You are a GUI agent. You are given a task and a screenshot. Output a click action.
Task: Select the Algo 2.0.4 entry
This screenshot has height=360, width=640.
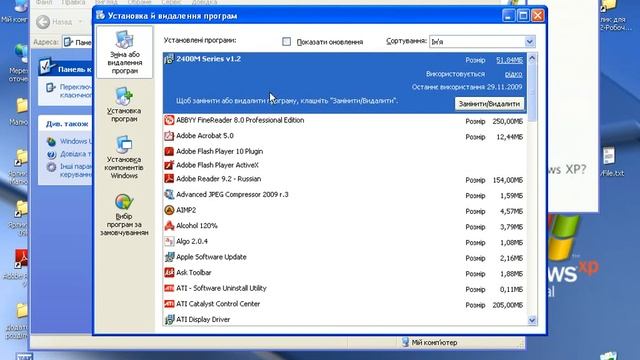[x=345, y=242]
